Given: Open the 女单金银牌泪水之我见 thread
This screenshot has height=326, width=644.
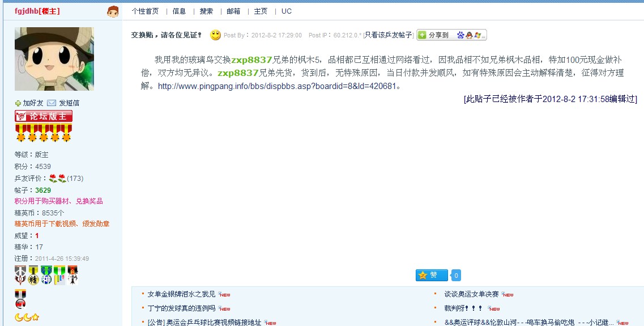Looking at the screenshot, I should [181, 294].
